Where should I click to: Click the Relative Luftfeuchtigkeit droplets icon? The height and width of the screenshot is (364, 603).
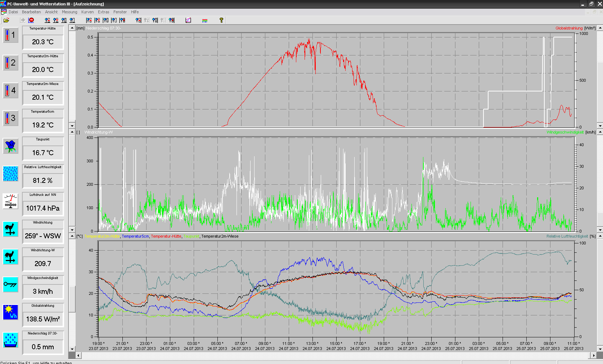tap(11, 174)
